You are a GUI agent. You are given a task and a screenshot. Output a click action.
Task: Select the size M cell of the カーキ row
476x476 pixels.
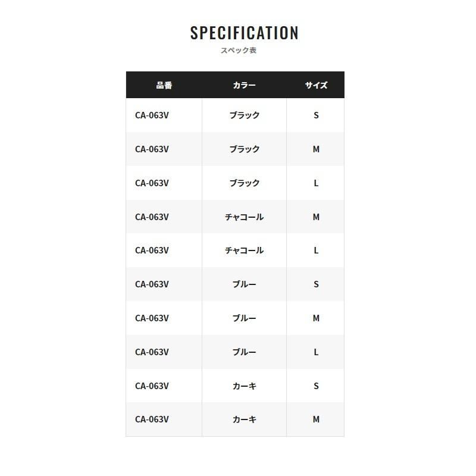[x=316, y=419]
